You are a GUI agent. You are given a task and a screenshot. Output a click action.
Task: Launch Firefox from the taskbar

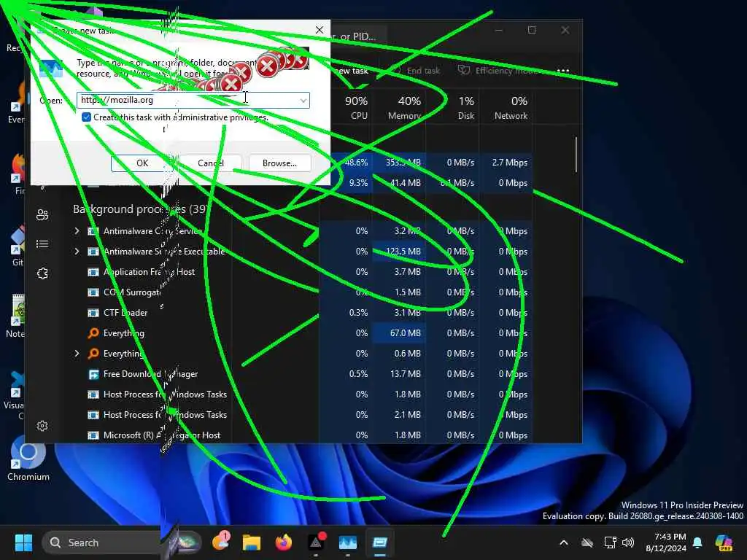click(x=284, y=542)
